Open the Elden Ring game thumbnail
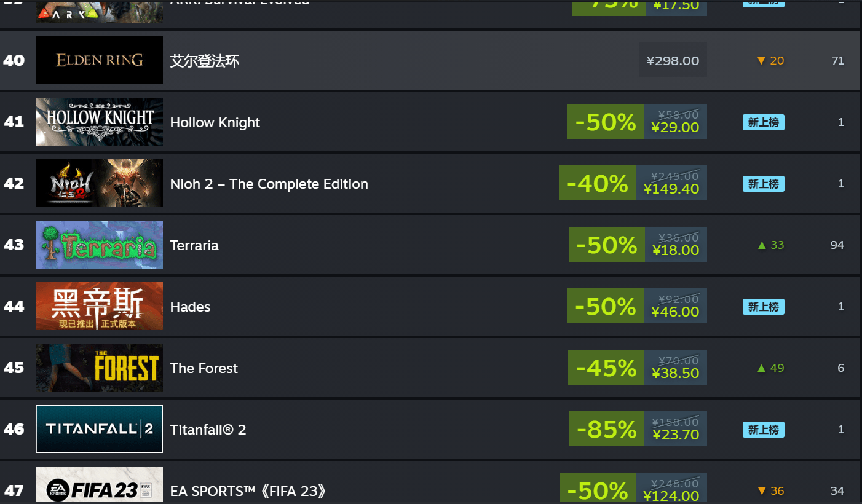 99,60
